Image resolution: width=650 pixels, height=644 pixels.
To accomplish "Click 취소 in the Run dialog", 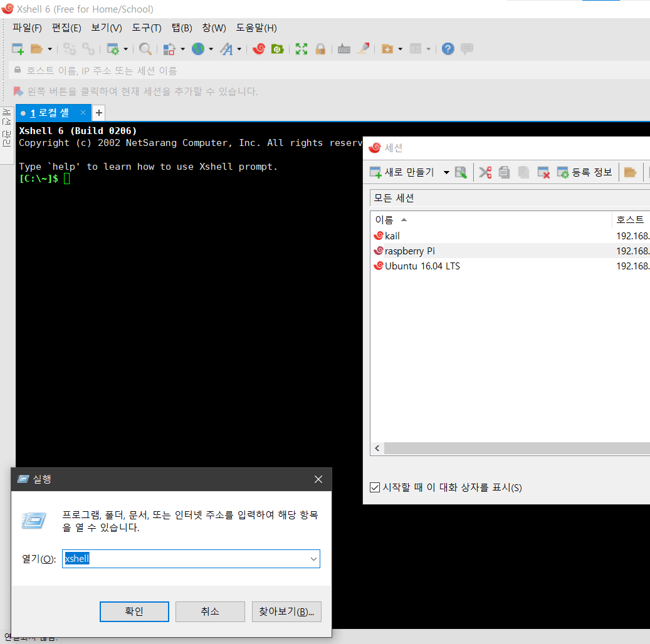I will click(210, 611).
